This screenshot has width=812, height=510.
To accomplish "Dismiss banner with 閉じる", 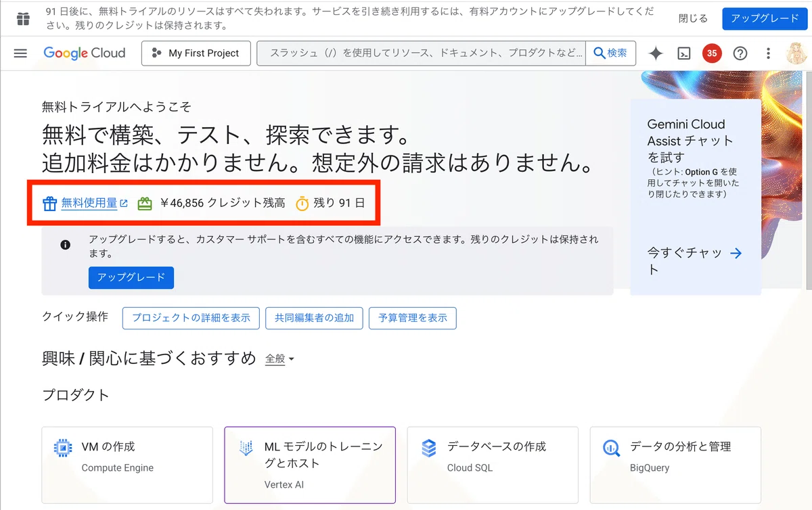I will point(693,18).
